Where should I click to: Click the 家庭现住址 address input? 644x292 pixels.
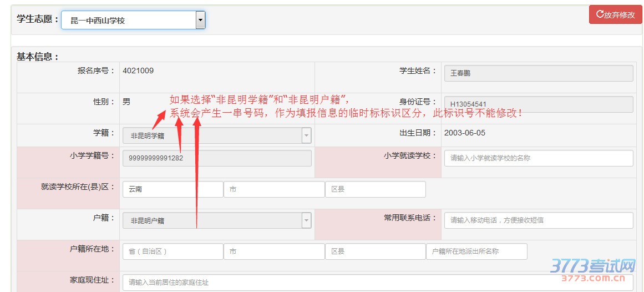click(377, 283)
